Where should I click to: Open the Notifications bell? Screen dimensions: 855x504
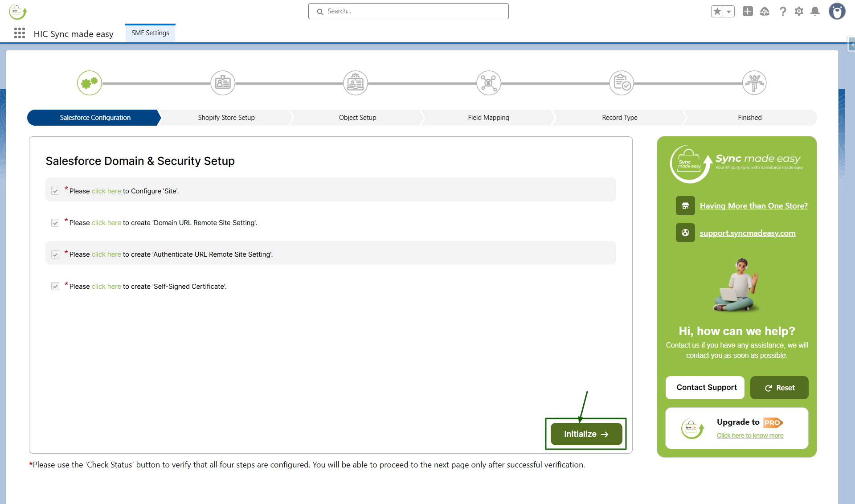pos(815,12)
